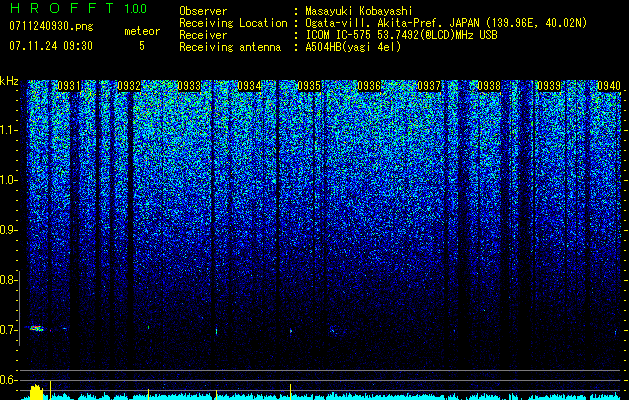Click the observer name Masayuki Kobayashi

(x=359, y=11)
